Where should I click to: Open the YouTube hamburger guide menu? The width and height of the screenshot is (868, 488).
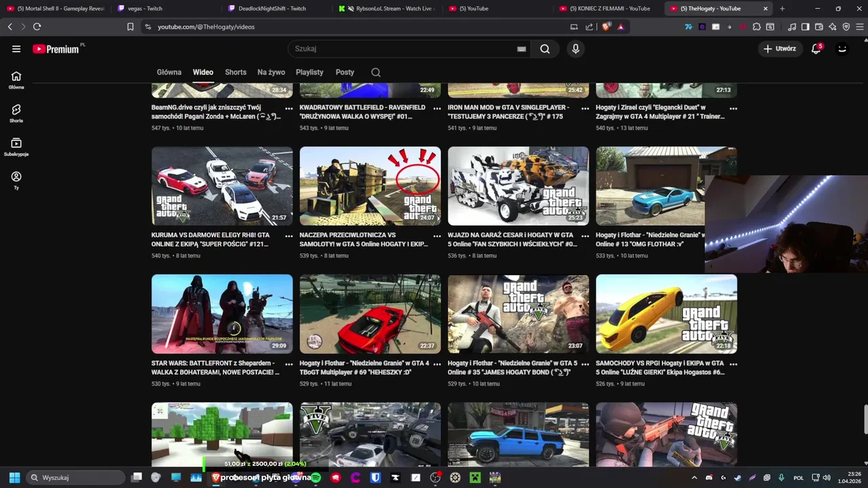point(16,49)
